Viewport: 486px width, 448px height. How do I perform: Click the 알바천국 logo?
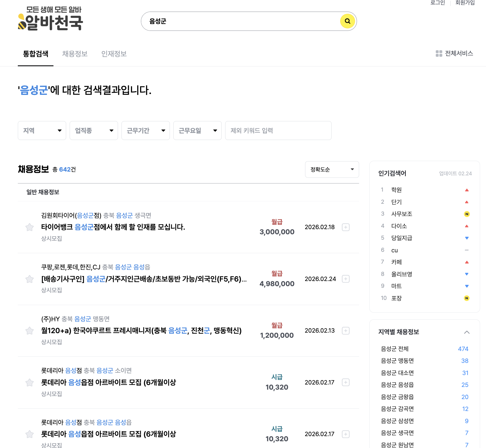tap(50, 19)
